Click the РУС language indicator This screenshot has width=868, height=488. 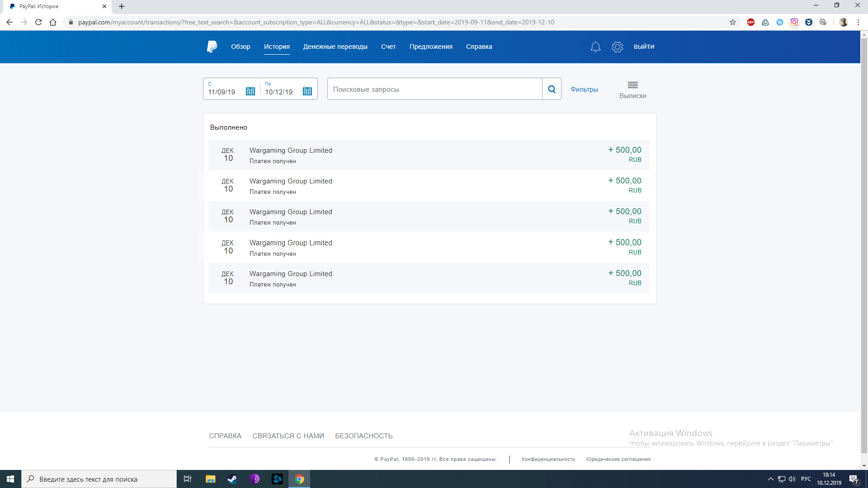tap(806, 479)
